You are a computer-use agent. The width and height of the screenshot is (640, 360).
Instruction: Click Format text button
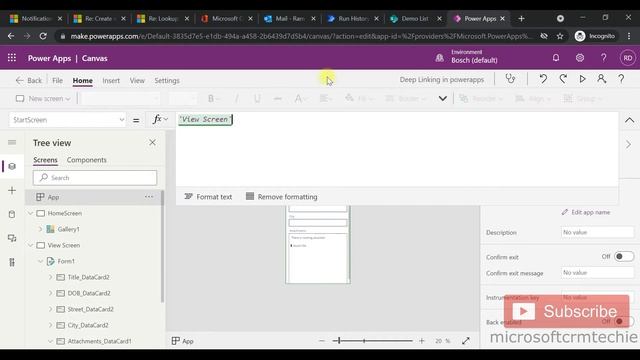[x=208, y=197]
